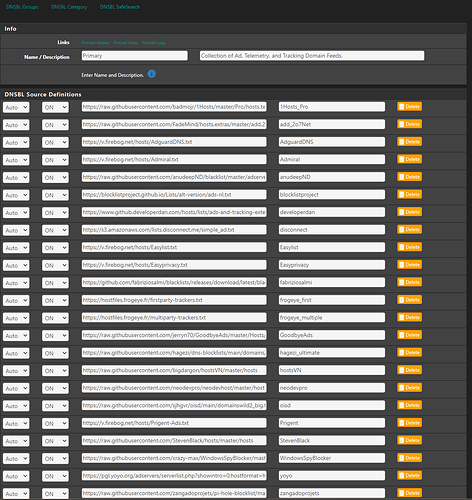This screenshot has width=472, height=500.
Task: Delete the yoyo source row
Action: coord(409,475)
